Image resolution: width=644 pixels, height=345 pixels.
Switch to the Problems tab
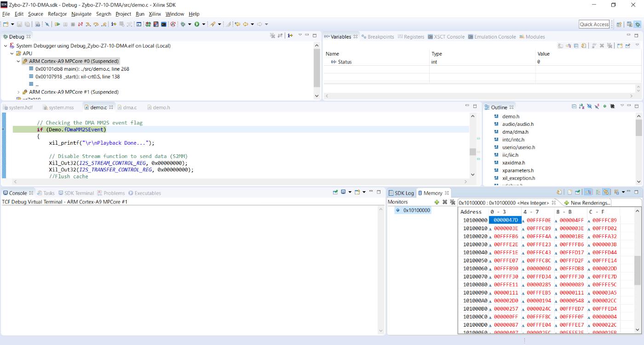111,193
